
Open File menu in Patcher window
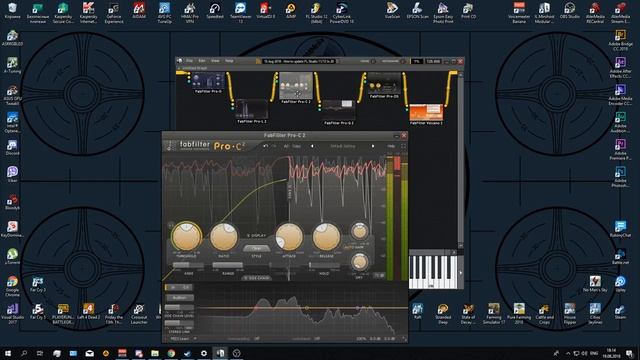(189, 61)
